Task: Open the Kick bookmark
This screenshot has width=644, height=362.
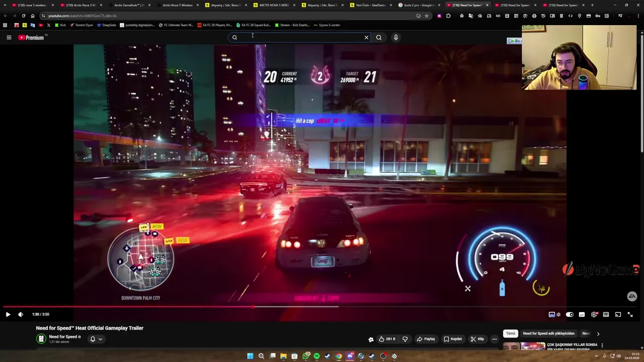Action: [60, 25]
